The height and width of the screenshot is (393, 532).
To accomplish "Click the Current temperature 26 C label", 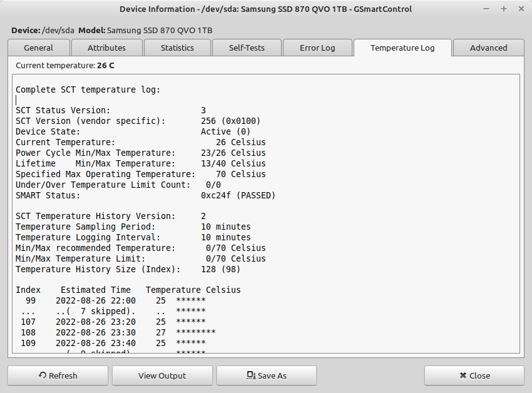I will coord(65,65).
